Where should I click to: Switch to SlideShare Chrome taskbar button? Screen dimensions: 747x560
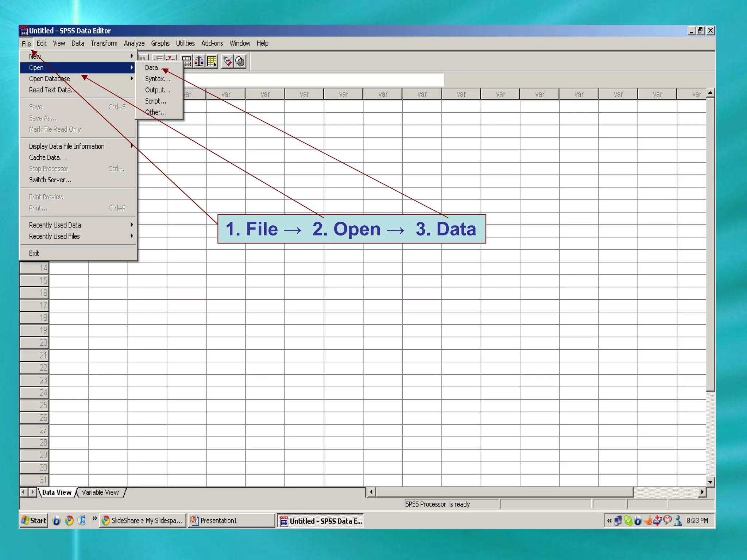click(143, 520)
